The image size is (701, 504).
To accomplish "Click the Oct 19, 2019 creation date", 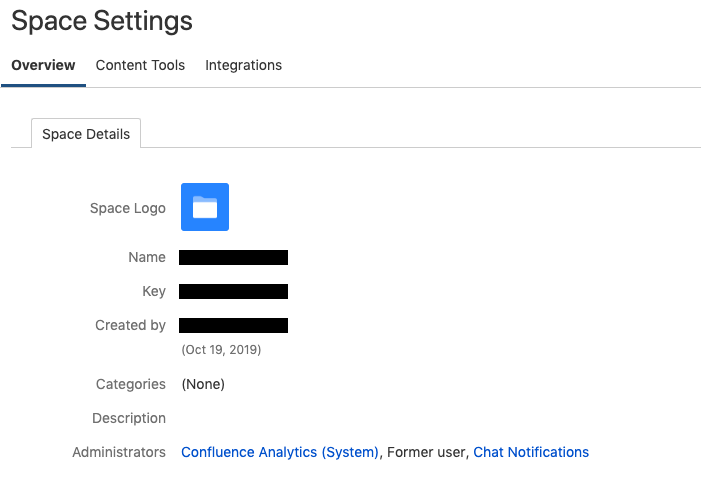I will click(x=221, y=350).
